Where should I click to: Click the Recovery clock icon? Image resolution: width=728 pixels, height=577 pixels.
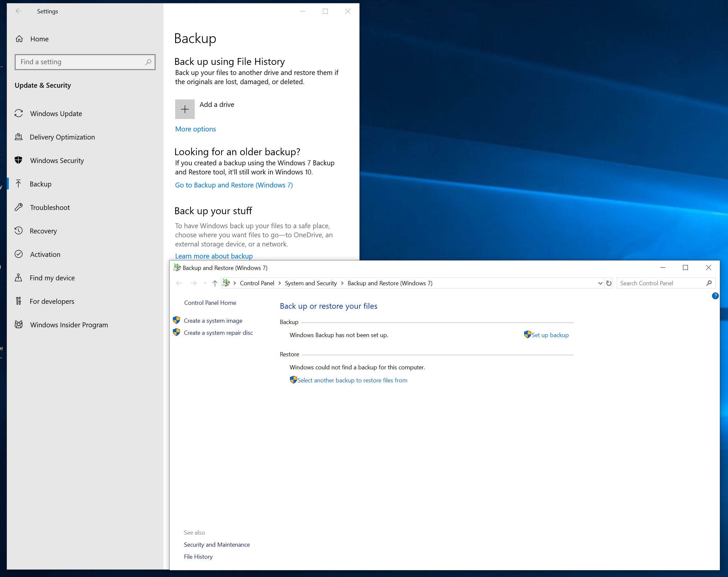tap(19, 230)
